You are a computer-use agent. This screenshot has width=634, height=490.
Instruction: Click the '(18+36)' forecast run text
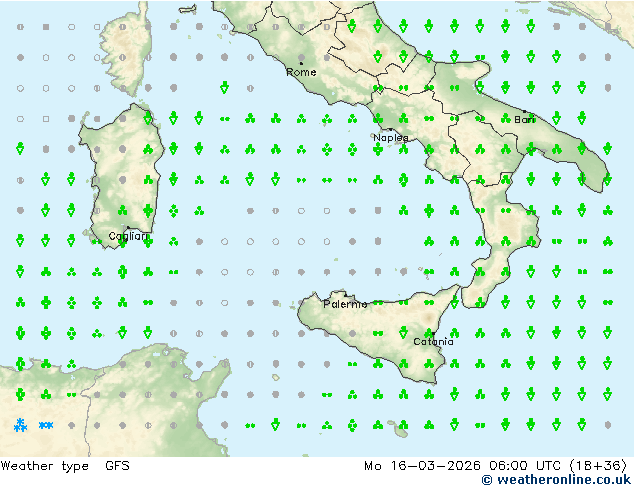[598, 466]
